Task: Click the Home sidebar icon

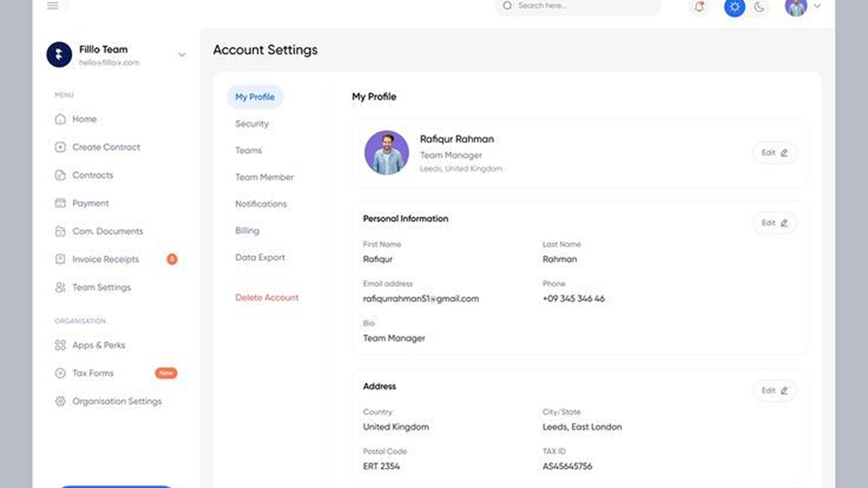Action: click(x=60, y=119)
